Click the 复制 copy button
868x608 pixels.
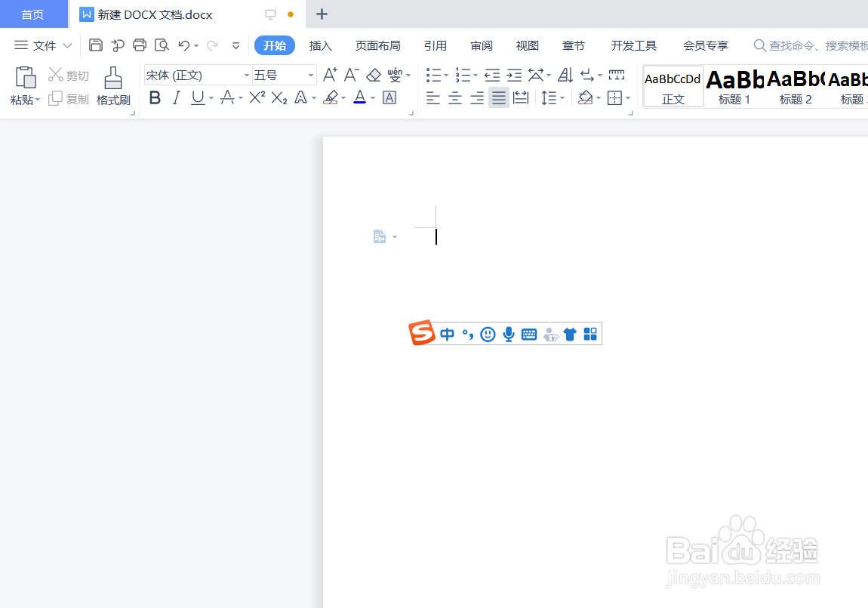[69, 99]
